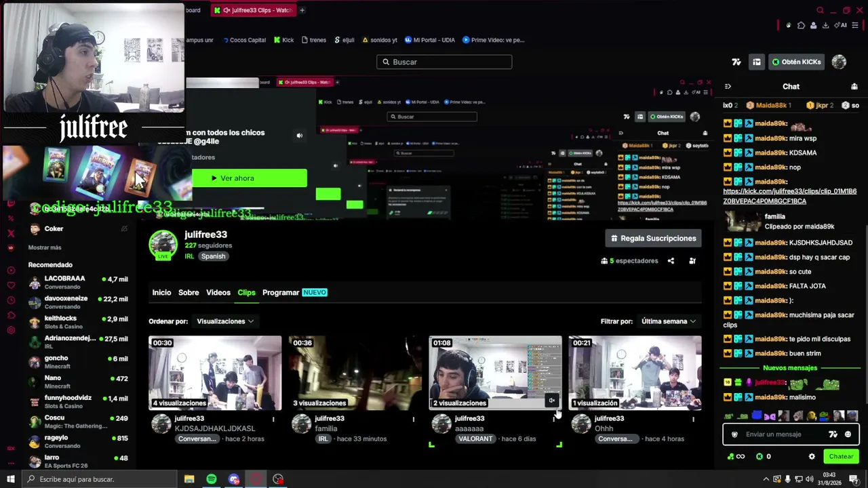This screenshot has height=488, width=868.
Task: Open the settings hexagon icon in left sidebar
Action: pos(11,330)
